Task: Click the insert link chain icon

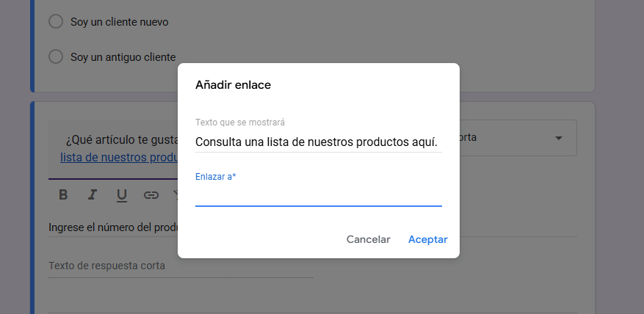Action: 151,195
